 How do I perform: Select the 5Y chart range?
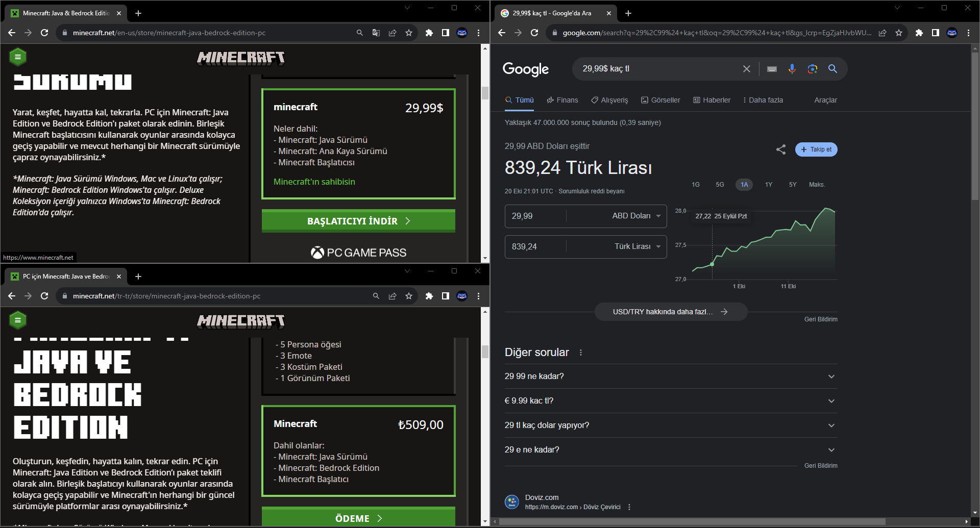(793, 185)
